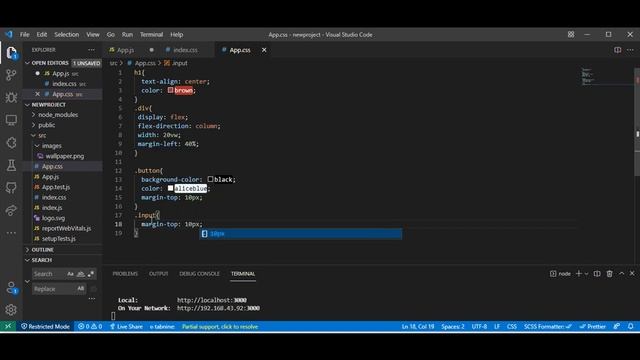The image size is (640, 360).
Task: Open the Accounts menu icon
Action: 11,288
